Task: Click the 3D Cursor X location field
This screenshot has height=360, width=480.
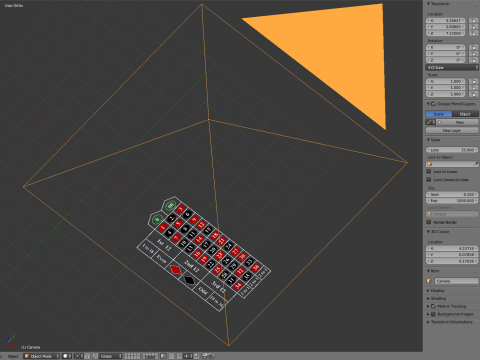Action: [452, 248]
